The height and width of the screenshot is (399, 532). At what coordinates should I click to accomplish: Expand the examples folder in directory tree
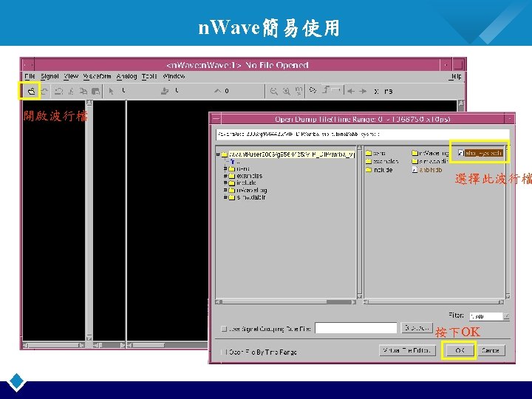225,176
